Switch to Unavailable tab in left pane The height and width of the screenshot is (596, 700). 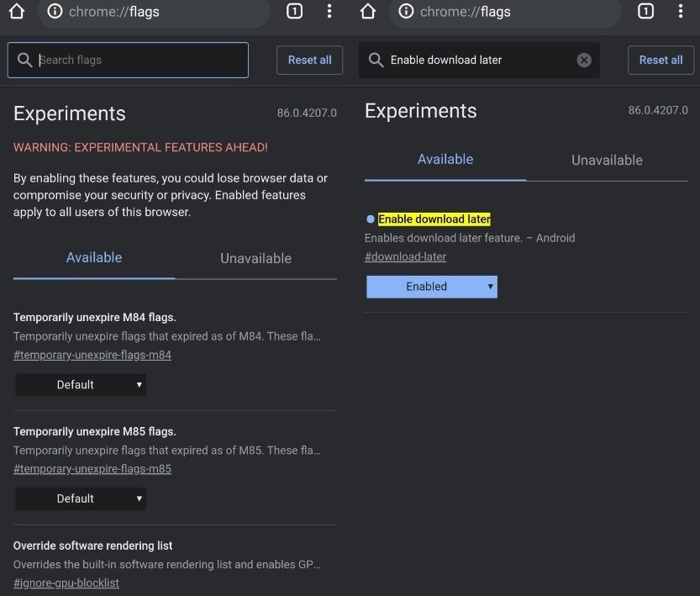coord(255,258)
